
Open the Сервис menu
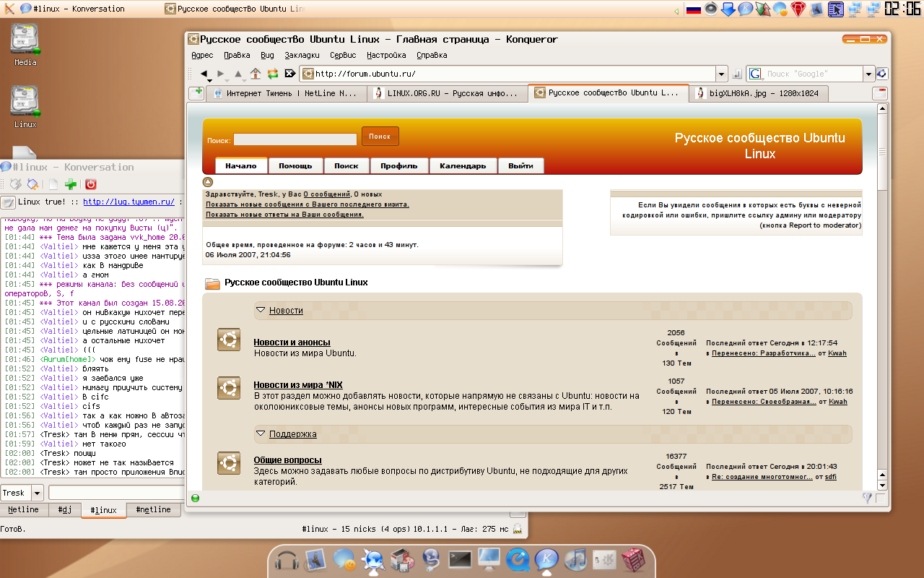[343, 55]
